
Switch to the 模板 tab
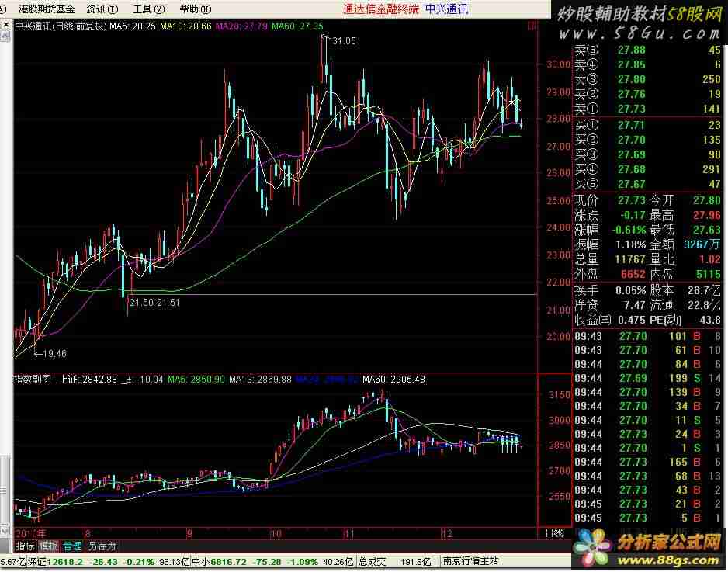[x=48, y=546]
